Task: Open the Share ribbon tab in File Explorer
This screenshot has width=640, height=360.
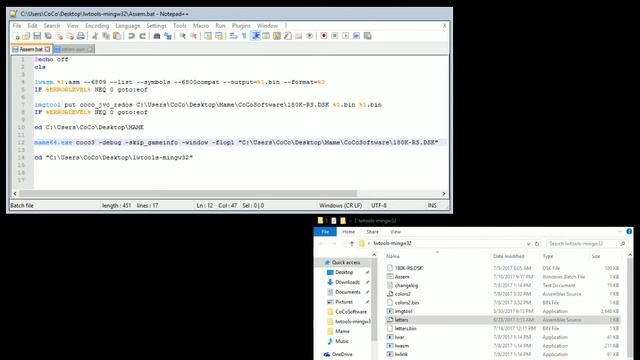Action: 372,232
